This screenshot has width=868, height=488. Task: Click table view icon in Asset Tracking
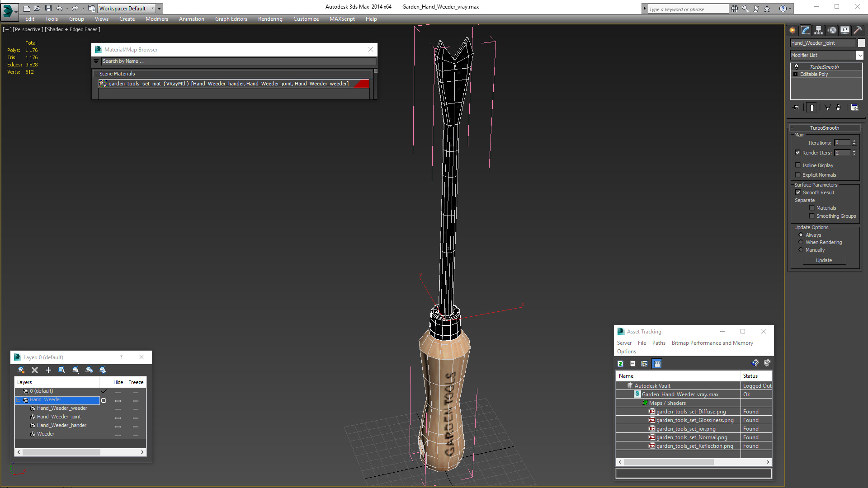click(x=657, y=364)
